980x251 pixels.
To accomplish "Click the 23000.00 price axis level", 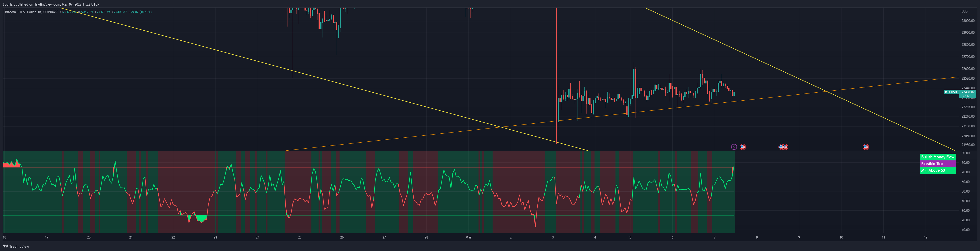I will click(x=968, y=21).
